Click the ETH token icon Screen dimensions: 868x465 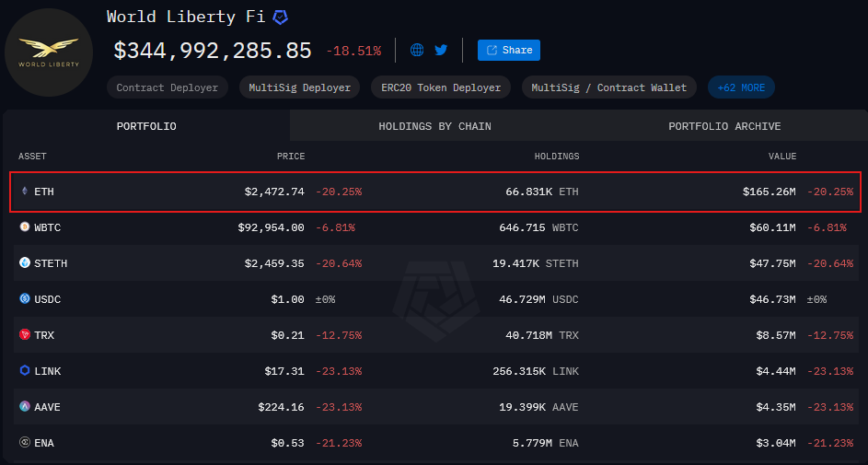pos(24,192)
